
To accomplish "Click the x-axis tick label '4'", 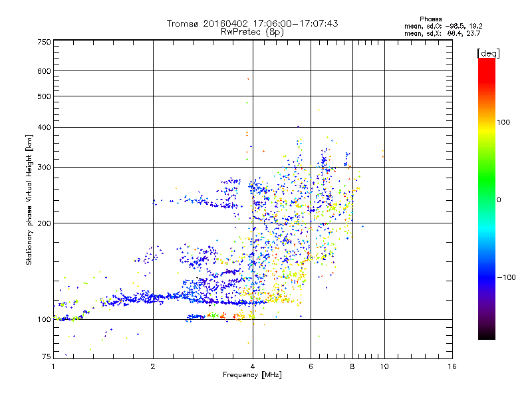I will (x=253, y=366).
